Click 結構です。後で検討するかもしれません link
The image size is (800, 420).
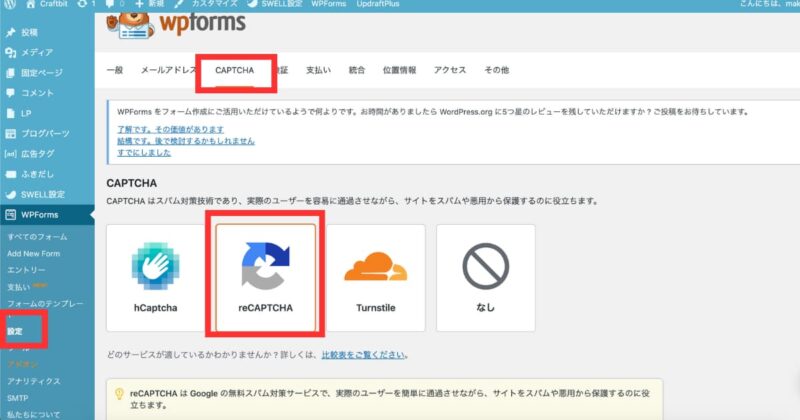(x=186, y=141)
